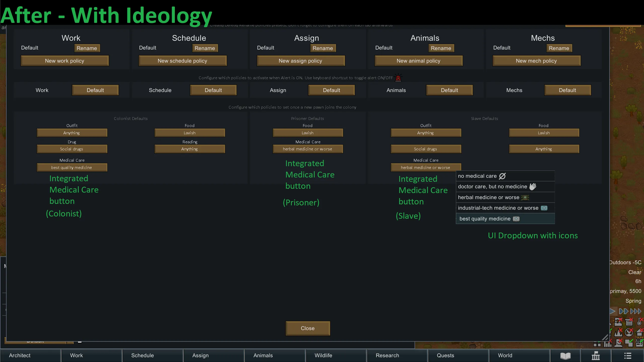Click the red alert siren icon
This screenshot has height=362, width=644.
[398, 78]
